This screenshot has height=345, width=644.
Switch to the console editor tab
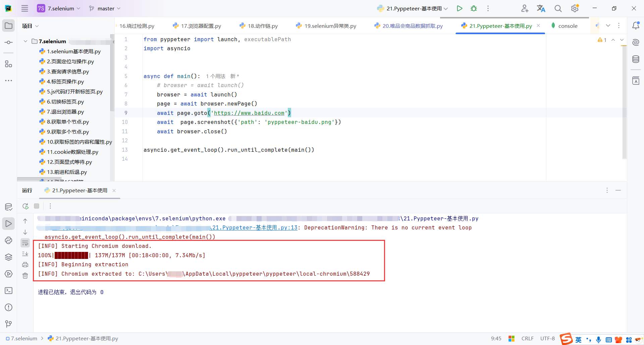tap(565, 26)
